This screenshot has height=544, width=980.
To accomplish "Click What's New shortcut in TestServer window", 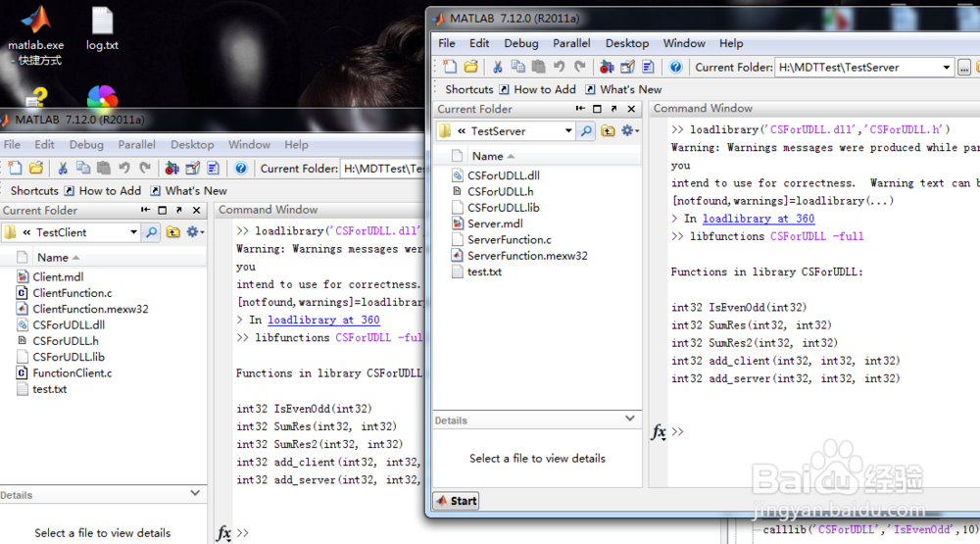I will (x=623, y=89).
